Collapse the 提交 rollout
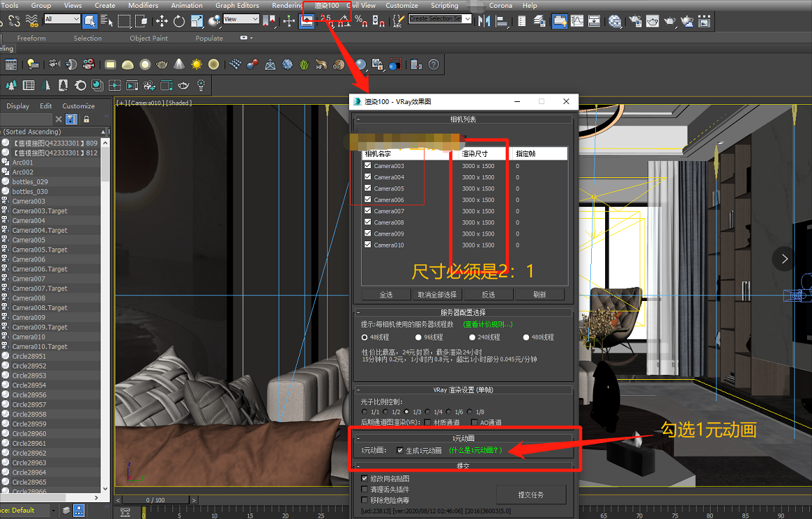812x519 pixels. click(x=358, y=466)
